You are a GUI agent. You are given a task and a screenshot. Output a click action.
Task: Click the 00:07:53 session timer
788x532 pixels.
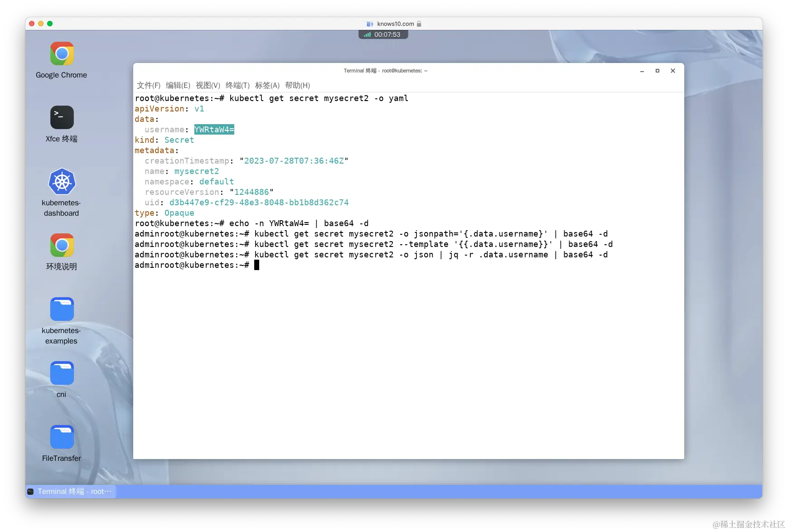point(388,34)
